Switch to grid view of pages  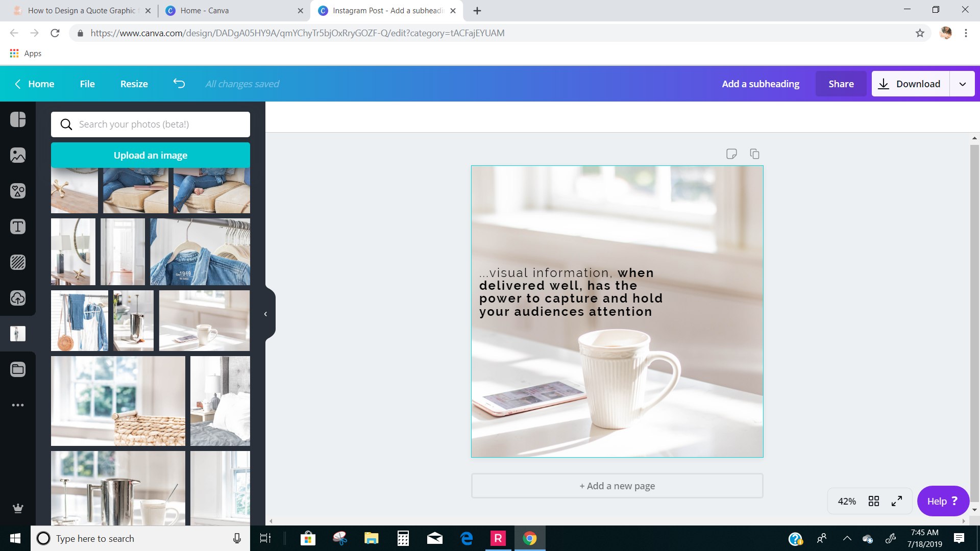coord(874,501)
